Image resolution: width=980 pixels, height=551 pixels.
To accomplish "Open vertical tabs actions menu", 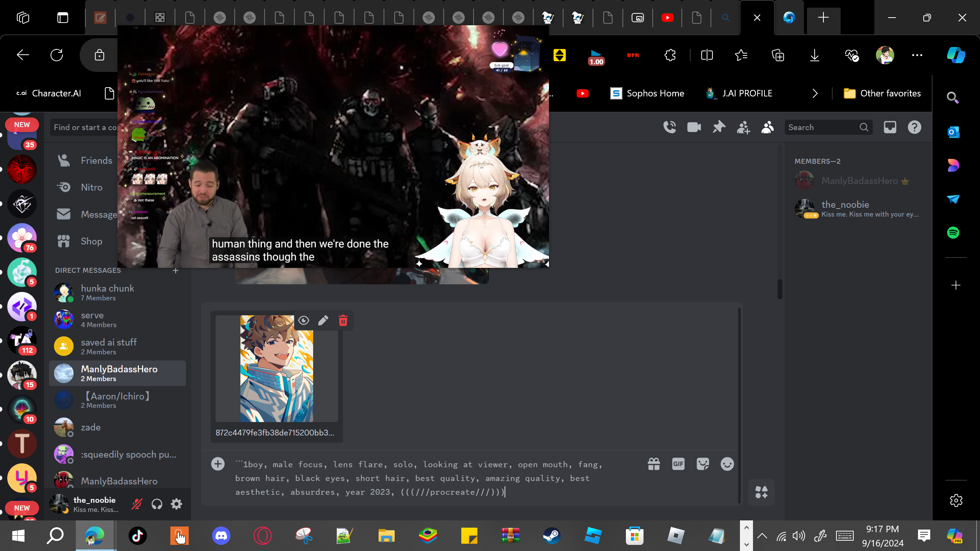I will (x=63, y=18).
